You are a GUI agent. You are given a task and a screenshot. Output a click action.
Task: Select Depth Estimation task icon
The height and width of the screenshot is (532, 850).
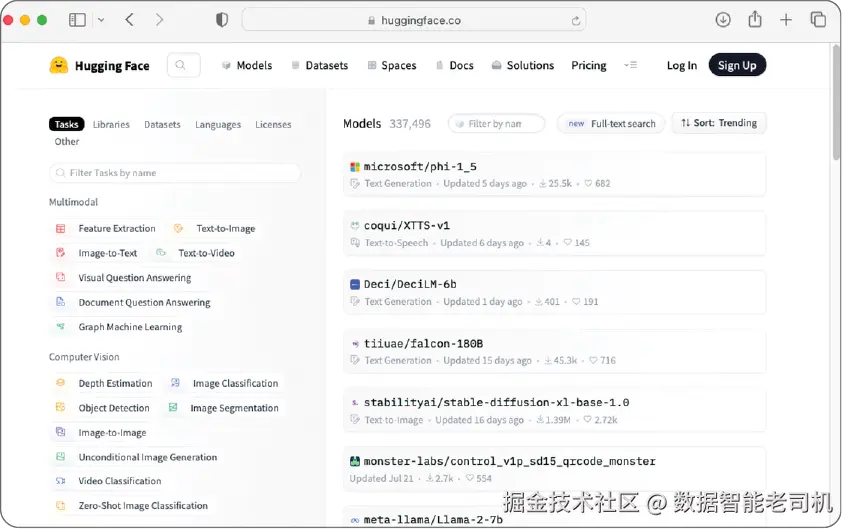(61, 383)
